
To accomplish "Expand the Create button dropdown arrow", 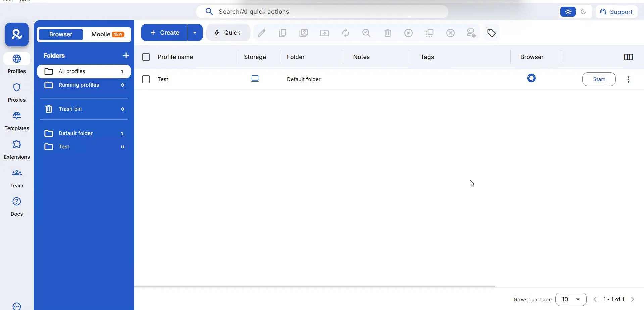I will (x=195, y=33).
